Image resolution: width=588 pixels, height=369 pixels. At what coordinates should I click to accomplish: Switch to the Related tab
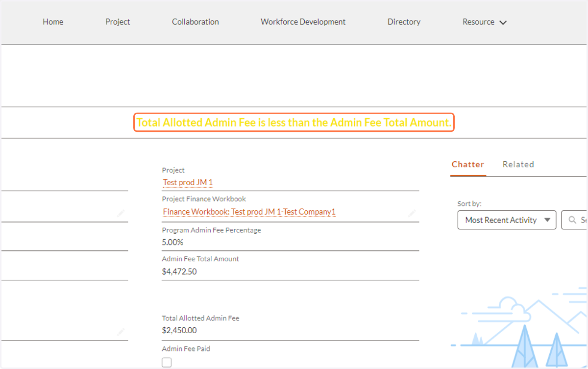[518, 165]
